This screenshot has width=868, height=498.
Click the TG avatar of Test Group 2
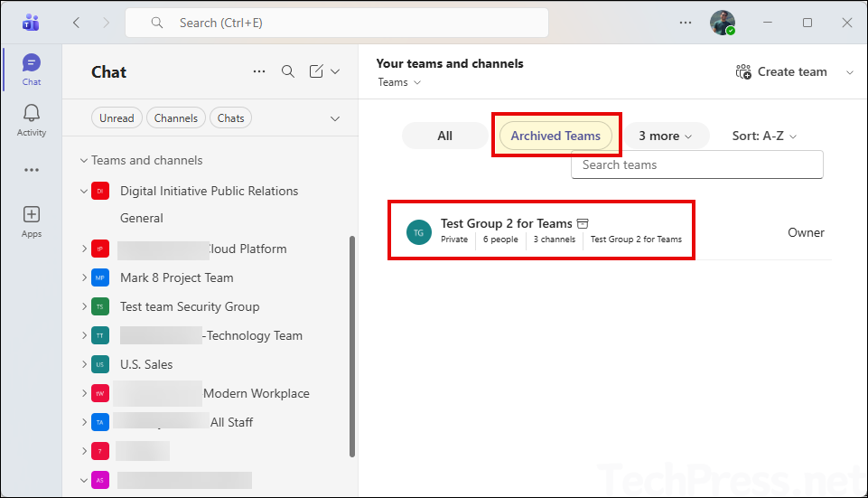point(418,232)
